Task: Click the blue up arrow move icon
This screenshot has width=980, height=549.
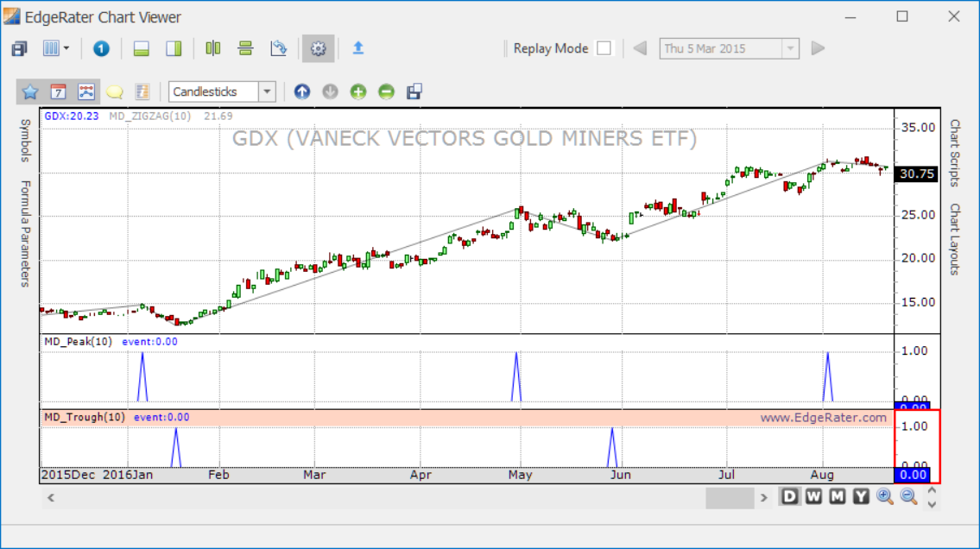Action: 302,91
